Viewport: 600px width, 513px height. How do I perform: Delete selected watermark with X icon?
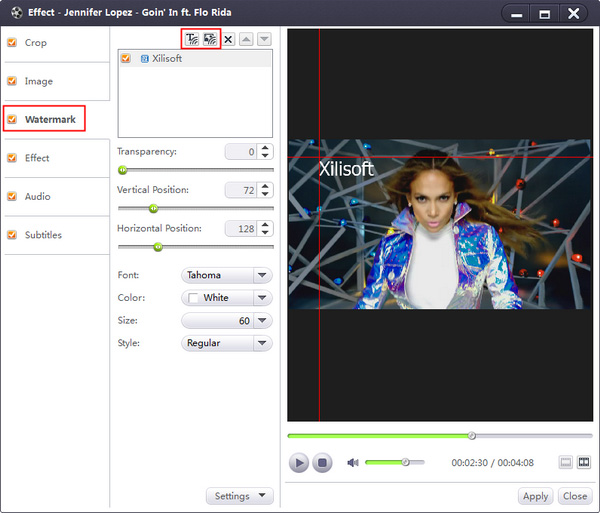tap(228, 39)
